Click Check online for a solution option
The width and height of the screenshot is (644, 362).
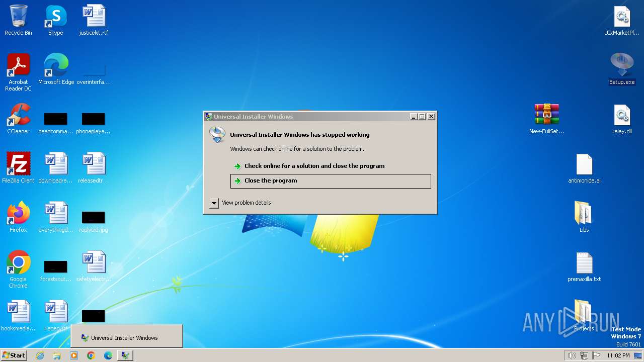point(330,166)
